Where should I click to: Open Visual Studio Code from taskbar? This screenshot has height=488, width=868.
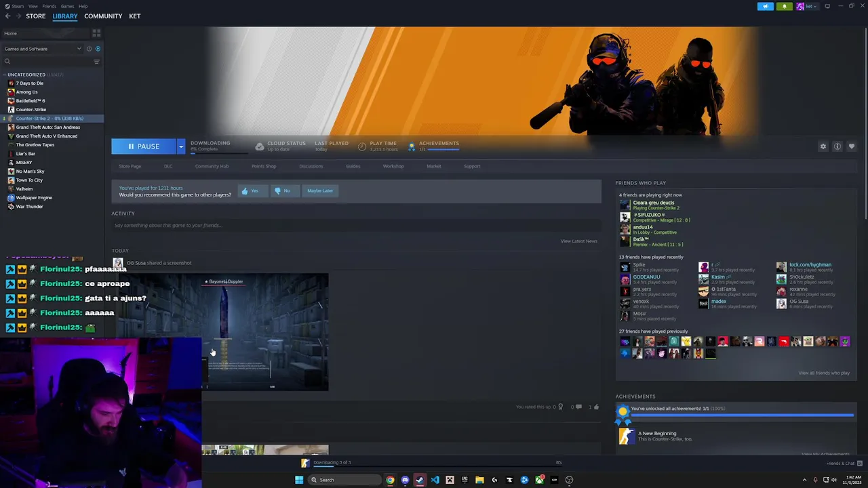coord(435,480)
